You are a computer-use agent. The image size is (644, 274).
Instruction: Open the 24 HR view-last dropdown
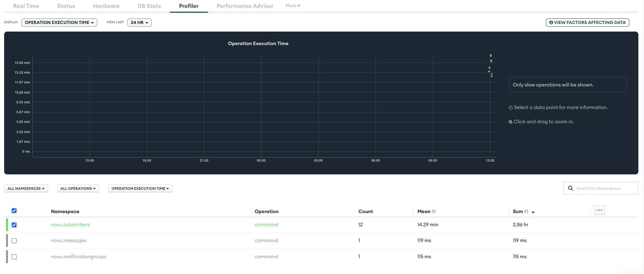(x=139, y=23)
